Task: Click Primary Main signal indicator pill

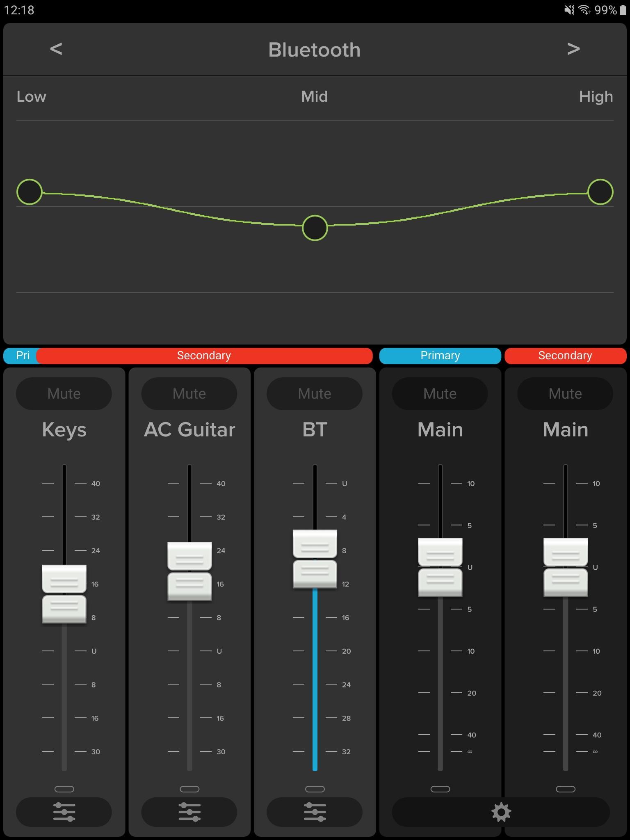Action: [440, 789]
